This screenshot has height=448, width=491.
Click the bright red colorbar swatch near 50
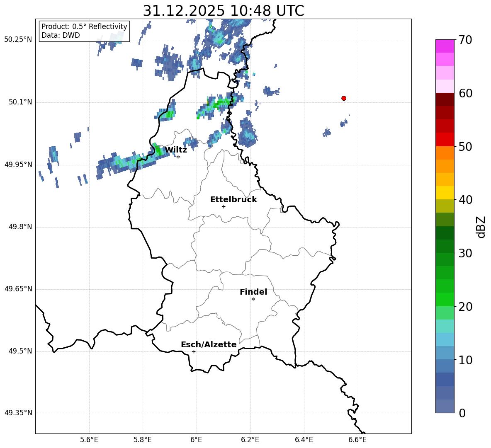coord(445,140)
